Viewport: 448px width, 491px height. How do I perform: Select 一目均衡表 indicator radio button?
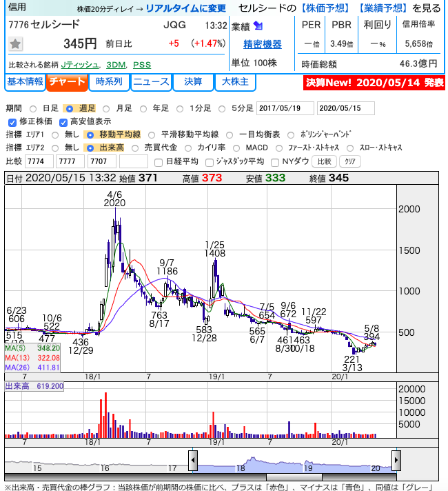click(230, 135)
